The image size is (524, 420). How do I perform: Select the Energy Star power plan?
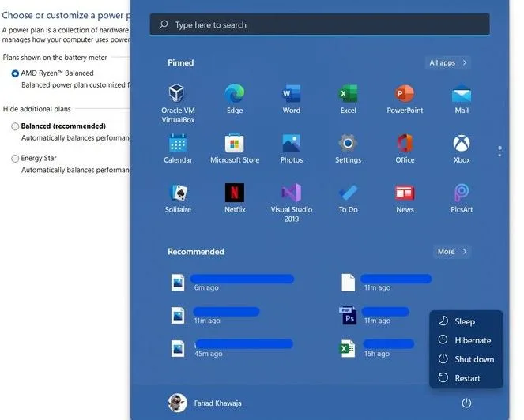coord(15,159)
